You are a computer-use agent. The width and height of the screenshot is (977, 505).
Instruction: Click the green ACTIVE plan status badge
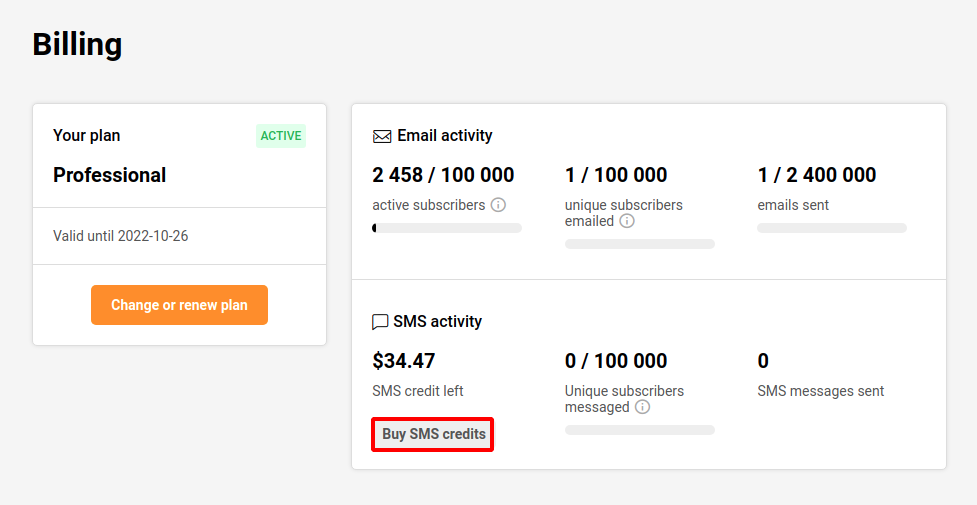[280, 136]
